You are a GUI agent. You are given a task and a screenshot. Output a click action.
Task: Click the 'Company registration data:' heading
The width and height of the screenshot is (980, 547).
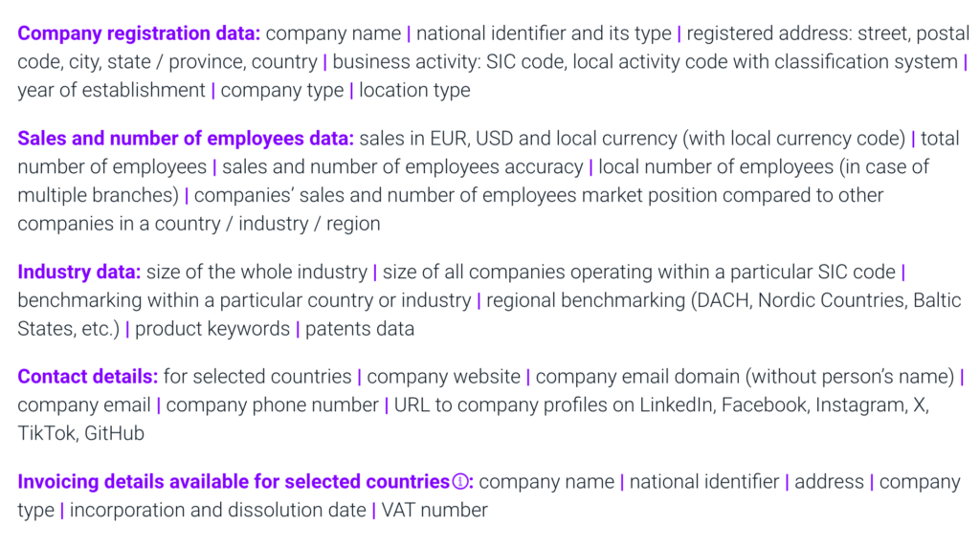[x=139, y=33]
